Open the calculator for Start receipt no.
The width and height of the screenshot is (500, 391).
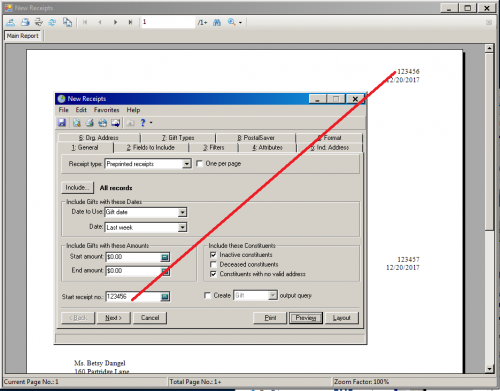(x=165, y=297)
